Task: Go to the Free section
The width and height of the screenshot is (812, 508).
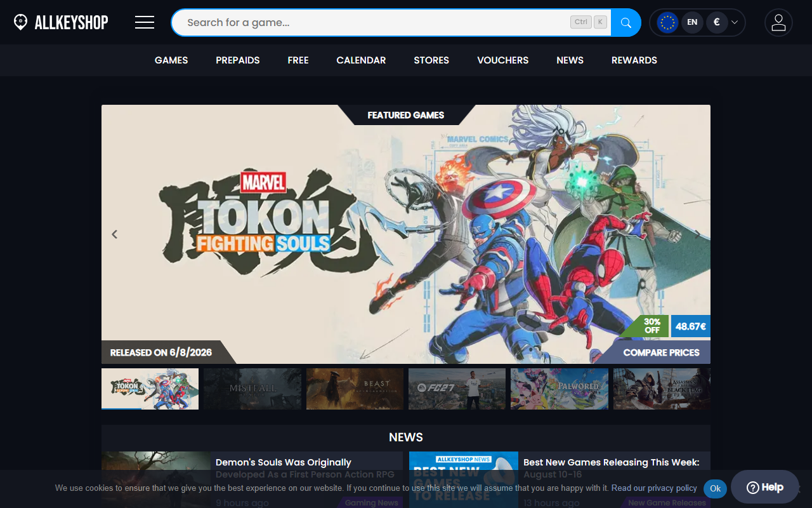Action: coord(298,60)
